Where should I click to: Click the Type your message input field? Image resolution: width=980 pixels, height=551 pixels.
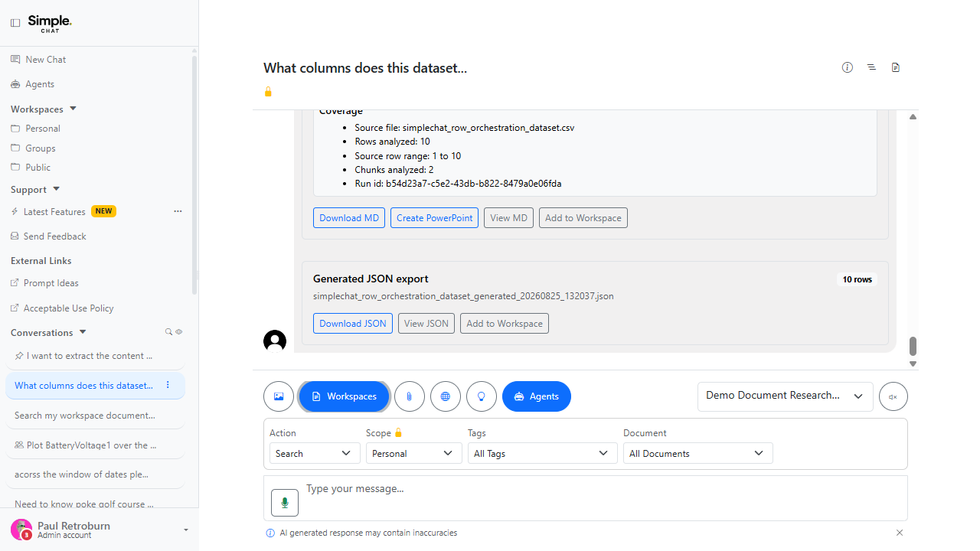click(x=586, y=498)
